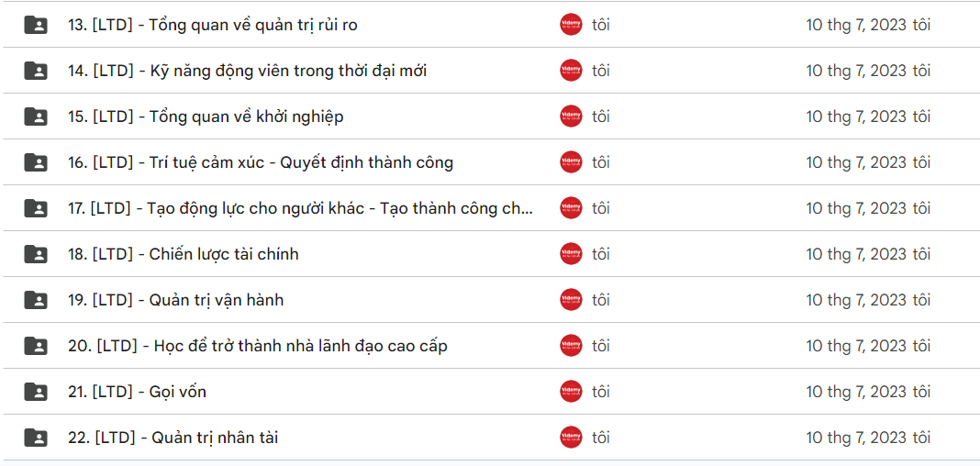
Task: Select 15. Tổng quan về khởi nghiệp name
Action: [206, 116]
